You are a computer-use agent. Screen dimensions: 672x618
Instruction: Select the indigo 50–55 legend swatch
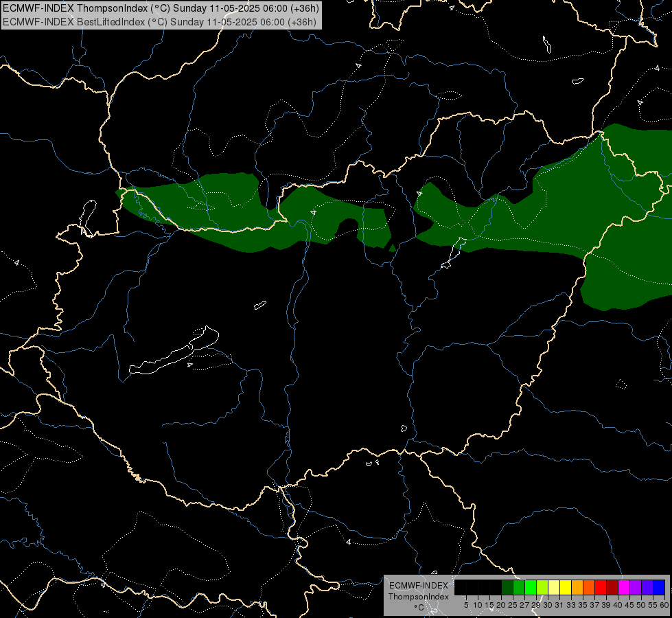pyautogui.click(x=647, y=587)
